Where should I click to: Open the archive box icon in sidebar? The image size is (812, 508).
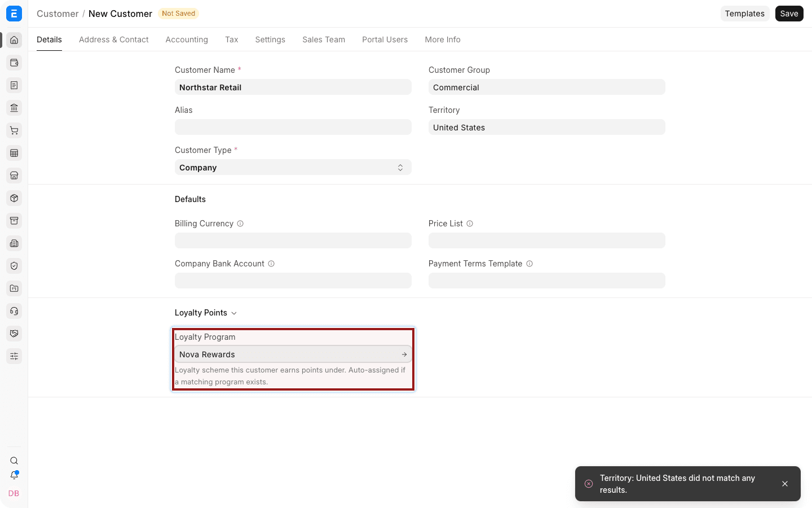coord(14,221)
